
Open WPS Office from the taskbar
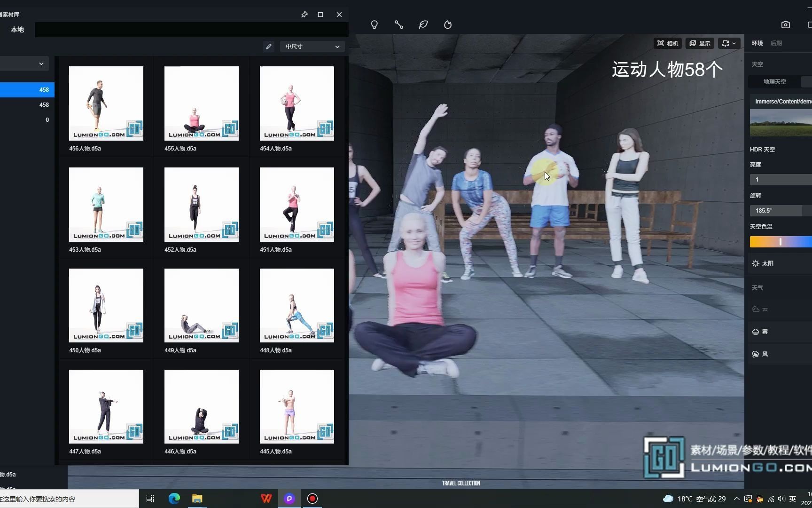[x=266, y=499]
